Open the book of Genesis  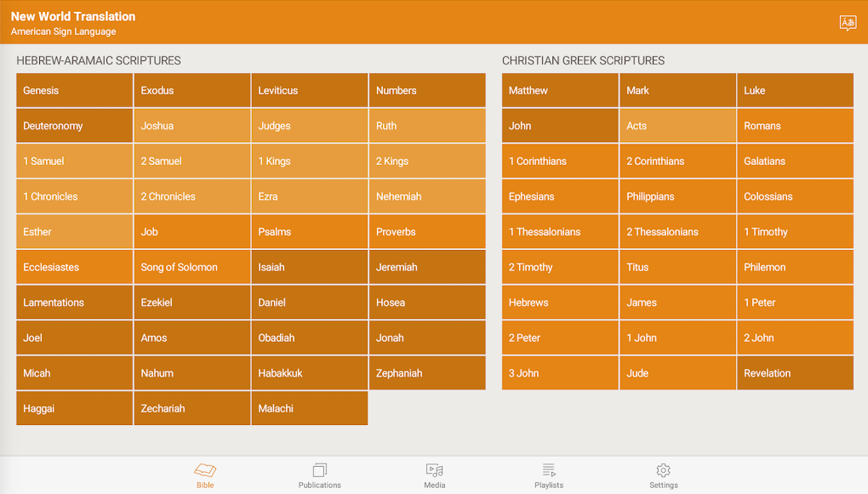(x=75, y=90)
